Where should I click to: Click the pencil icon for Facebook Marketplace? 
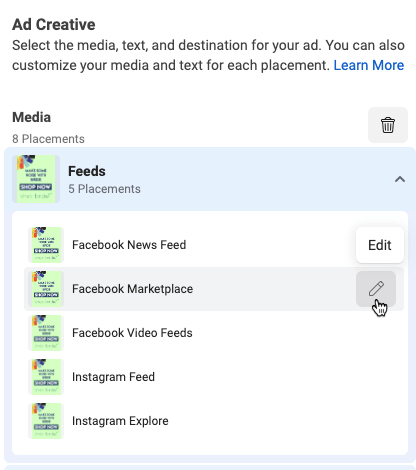376,289
